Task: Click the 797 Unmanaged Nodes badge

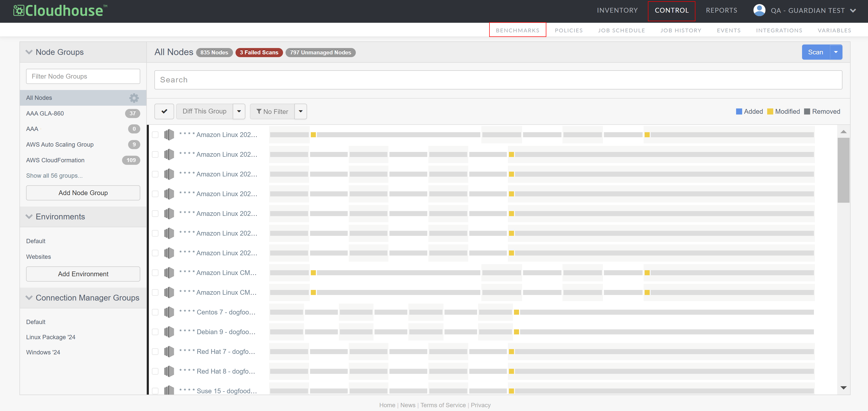Action: tap(320, 53)
